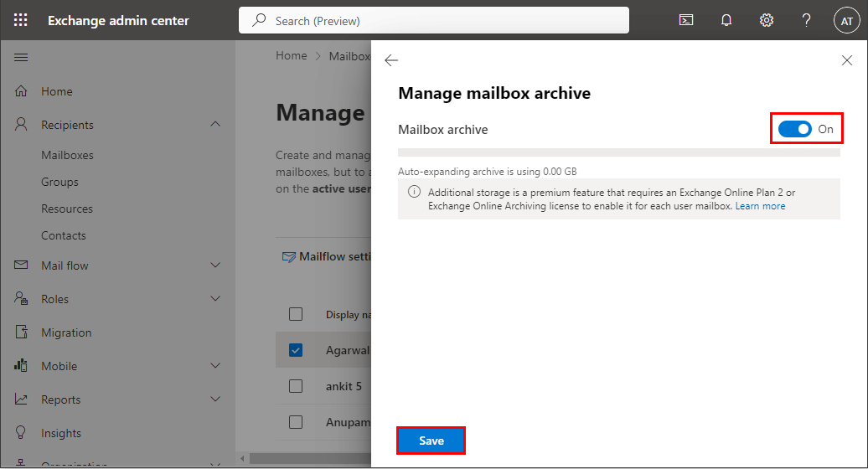Click the Insights lightbulb icon
This screenshot has height=469, width=868.
pyautogui.click(x=21, y=432)
